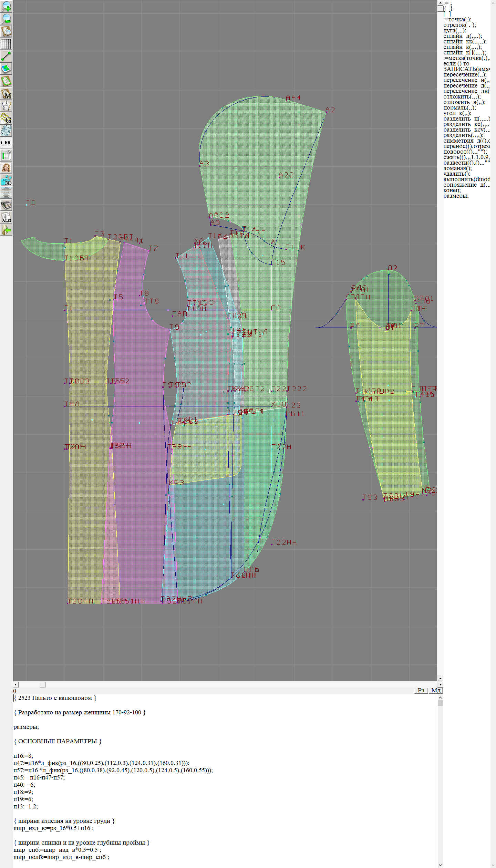Click the exit door with green arrow icon

pyautogui.click(x=6, y=230)
